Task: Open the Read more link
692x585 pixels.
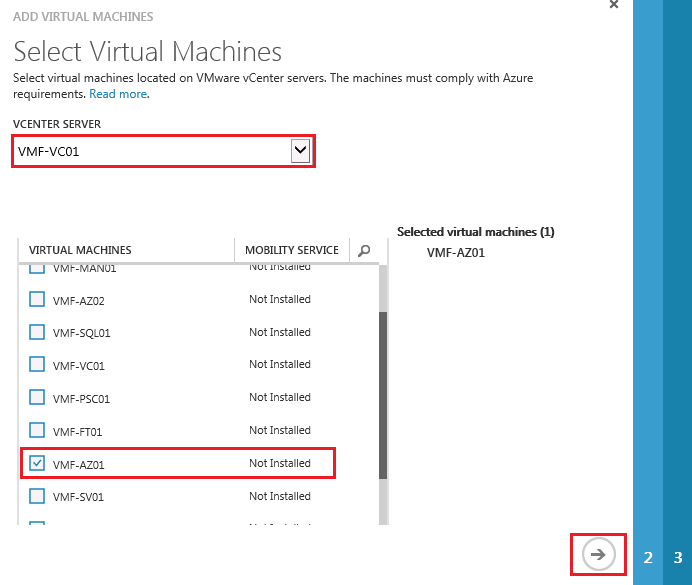Action: 118,94
